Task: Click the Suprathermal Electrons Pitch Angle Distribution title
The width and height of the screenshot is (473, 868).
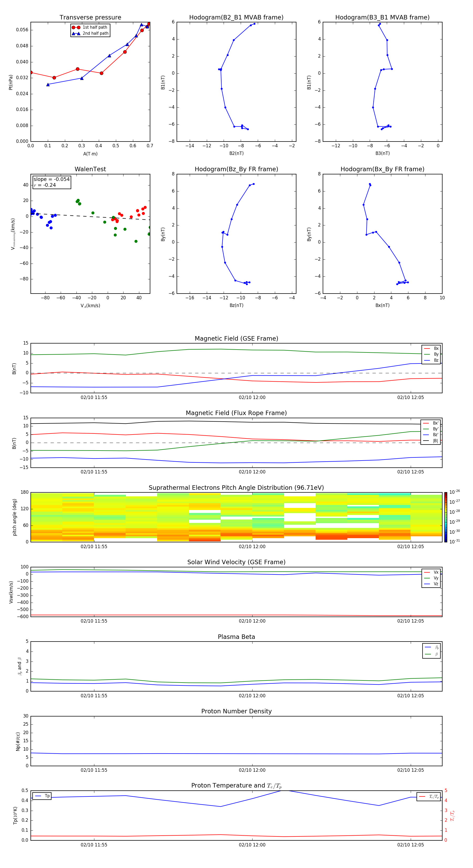Action: coord(236,488)
